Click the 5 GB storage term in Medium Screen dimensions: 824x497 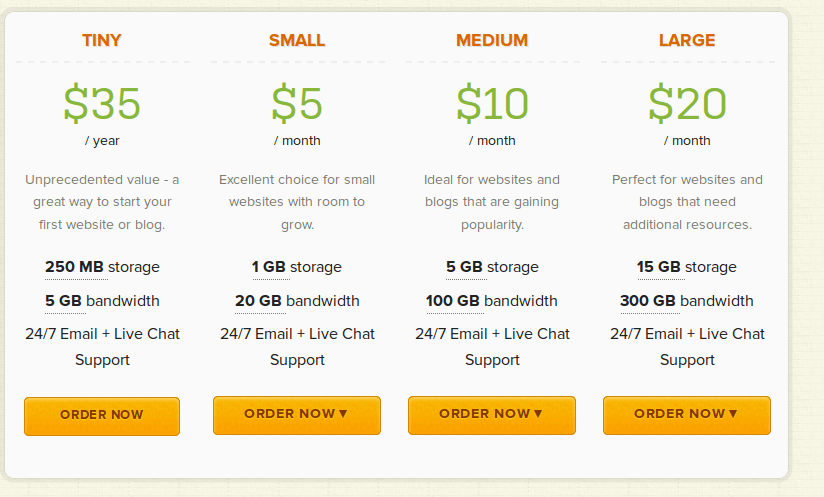[x=464, y=267]
